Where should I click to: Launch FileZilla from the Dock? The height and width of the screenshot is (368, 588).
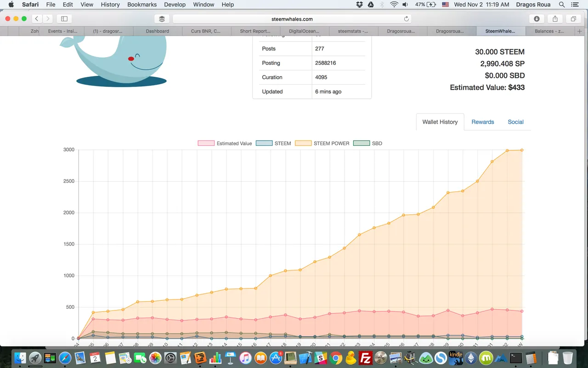366,358
